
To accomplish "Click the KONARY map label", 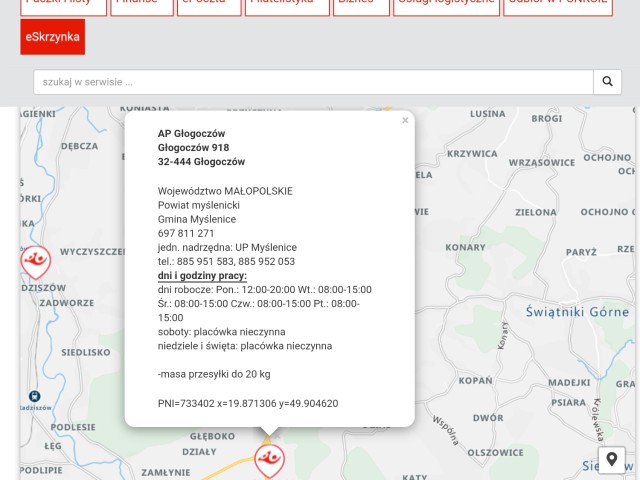I will point(465,247).
